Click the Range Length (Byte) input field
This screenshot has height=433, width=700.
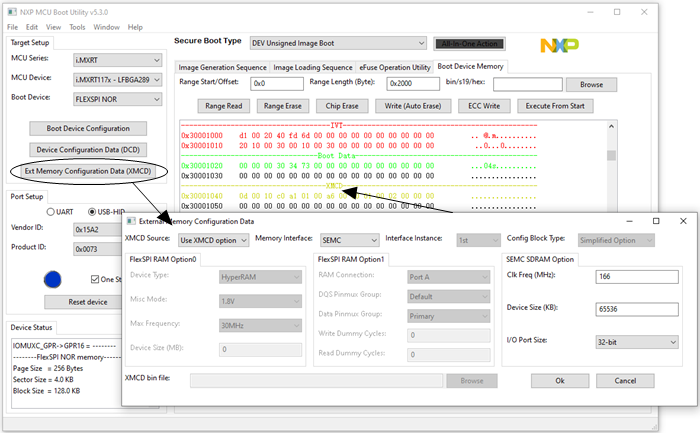[413, 84]
